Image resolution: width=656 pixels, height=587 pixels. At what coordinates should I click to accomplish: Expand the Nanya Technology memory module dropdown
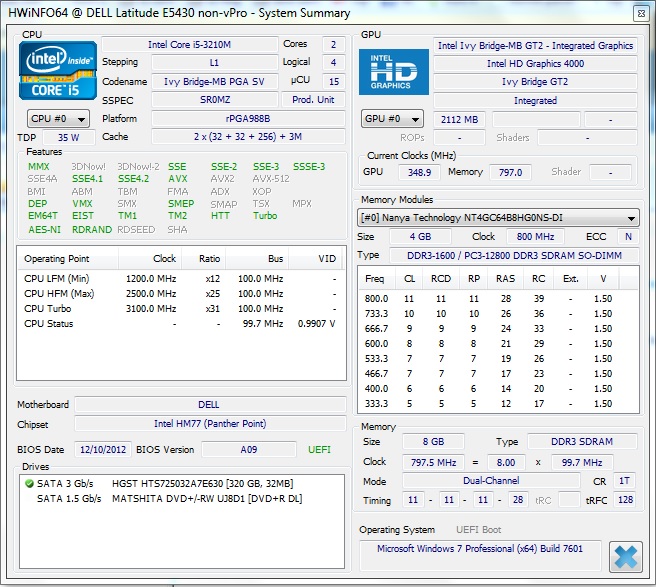tap(498, 218)
